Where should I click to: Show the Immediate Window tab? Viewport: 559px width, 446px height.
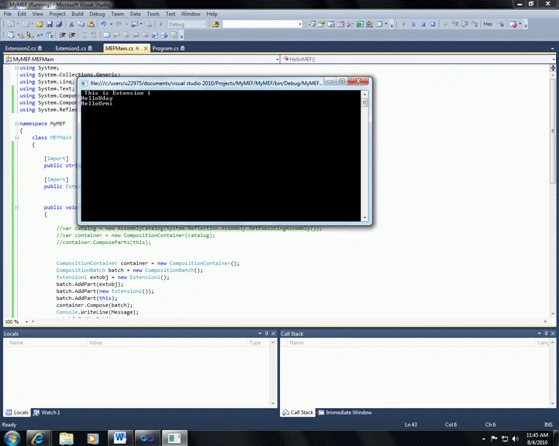point(345,412)
